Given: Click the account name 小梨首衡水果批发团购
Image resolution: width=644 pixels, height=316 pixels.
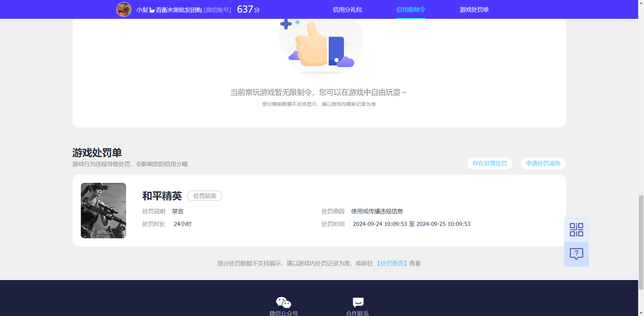Looking at the screenshot, I should click(x=169, y=10).
